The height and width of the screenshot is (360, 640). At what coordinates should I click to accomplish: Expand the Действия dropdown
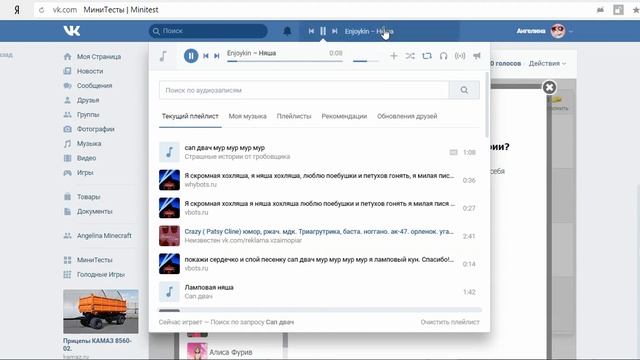tap(547, 64)
